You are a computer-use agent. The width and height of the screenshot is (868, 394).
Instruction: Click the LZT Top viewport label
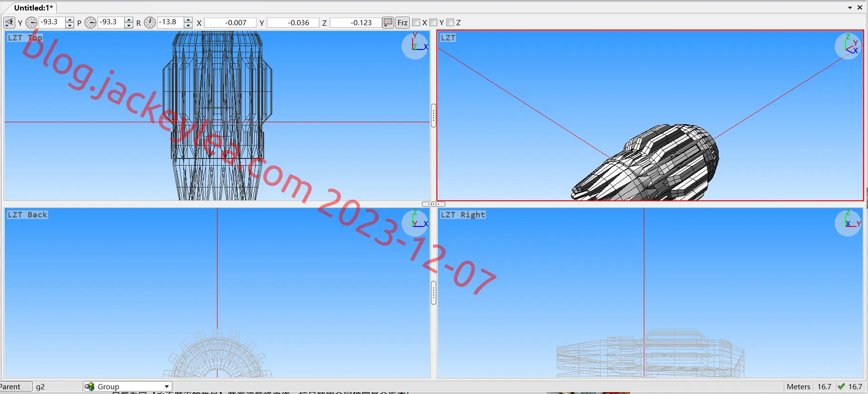(25, 38)
